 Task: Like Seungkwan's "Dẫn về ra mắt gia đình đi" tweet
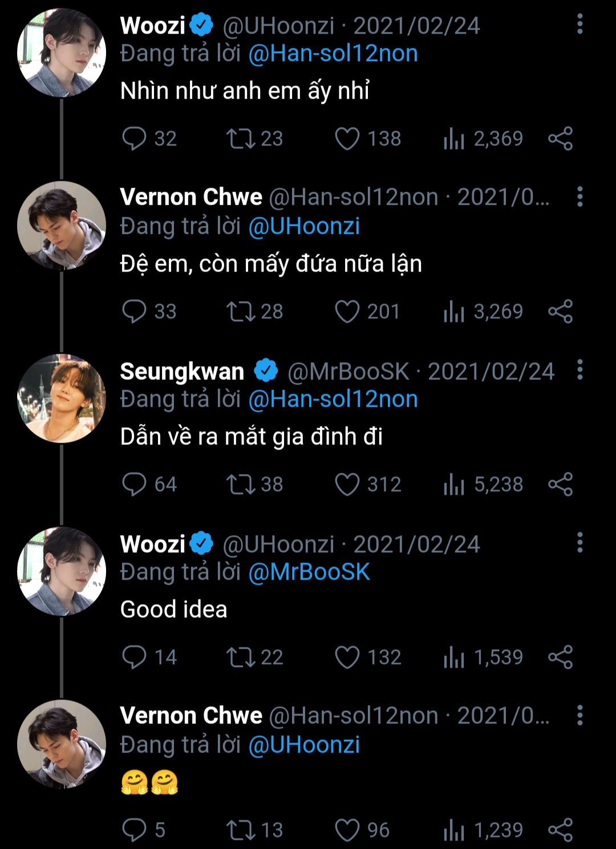pos(347,484)
